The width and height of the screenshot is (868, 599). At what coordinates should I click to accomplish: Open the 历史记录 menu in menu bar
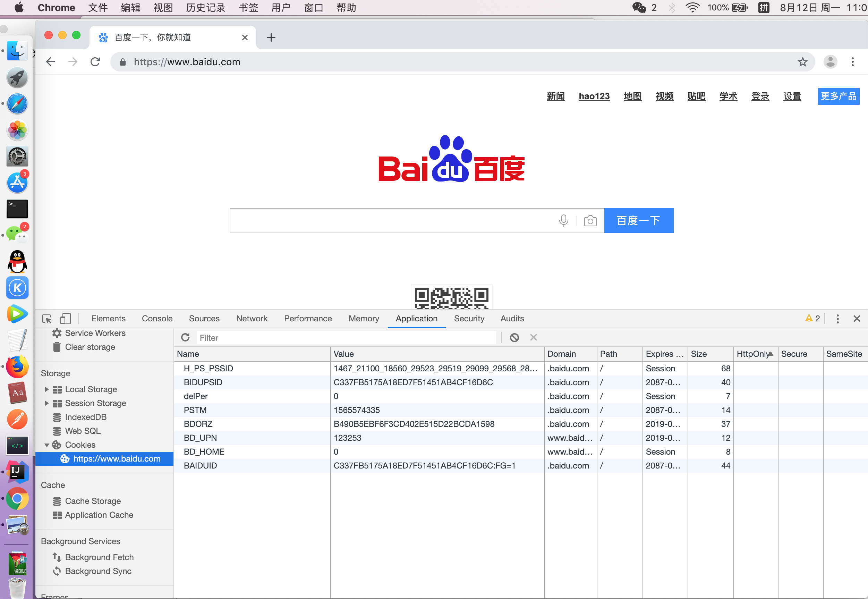(x=206, y=8)
